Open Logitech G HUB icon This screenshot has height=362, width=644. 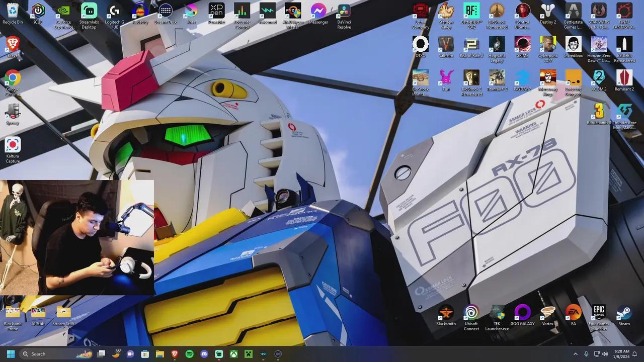115,16
